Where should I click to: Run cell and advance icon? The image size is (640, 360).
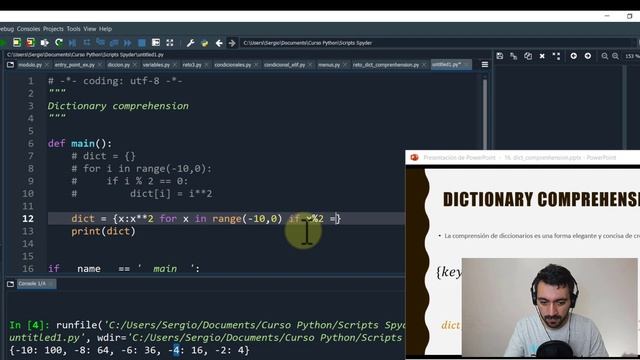pyautogui.click(x=31, y=42)
